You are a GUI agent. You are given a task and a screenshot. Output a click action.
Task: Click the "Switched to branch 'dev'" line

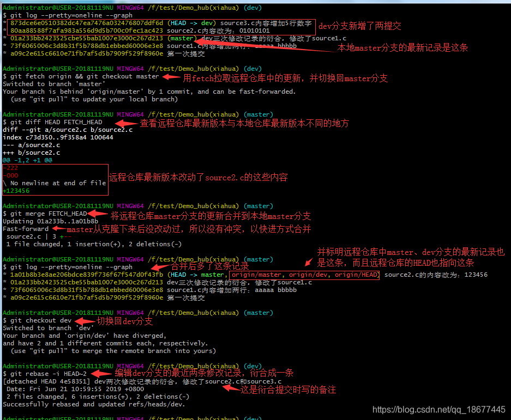click(48, 328)
